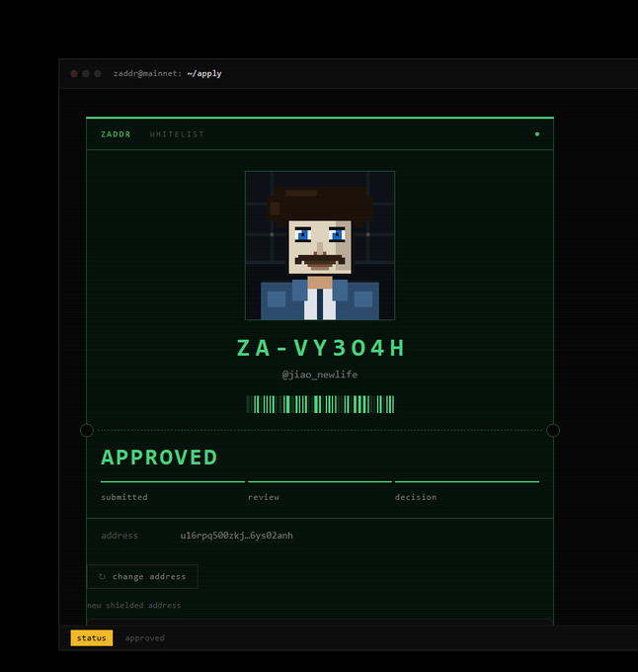The height and width of the screenshot is (672, 638).
Task: Click the approved text in status bar
Action: [145, 638]
